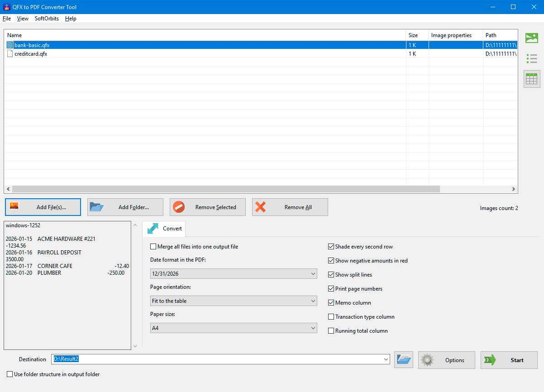The height and width of the screenshot is (392, 544).
Task: Click ACME HARDWARE #221 preview line
Action: coord(67,239)
